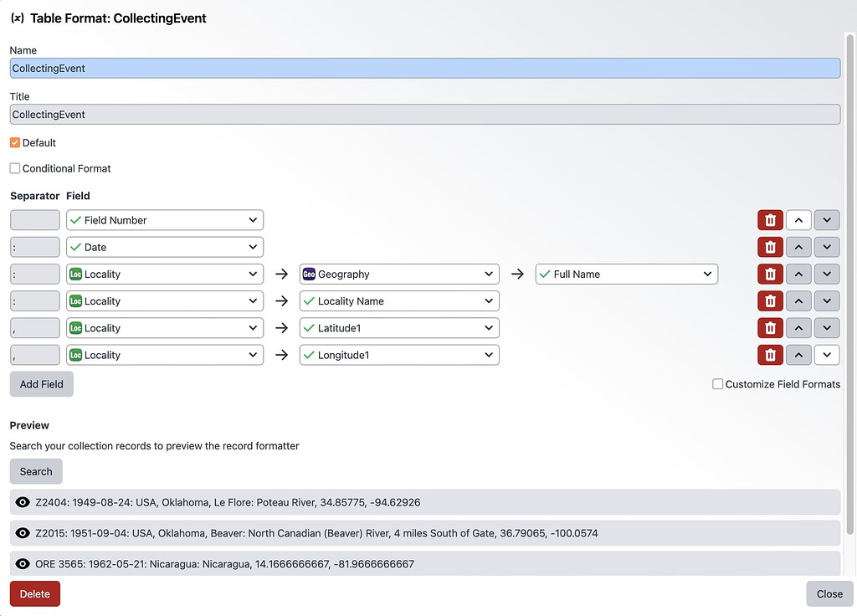Move the Latitude1 row down

pyautogui.click(x=827, y=327)
